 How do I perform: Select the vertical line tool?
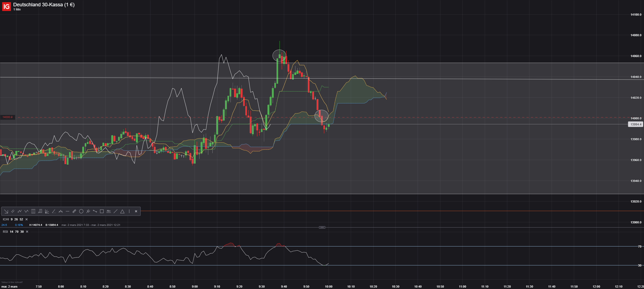coord(129,211)
